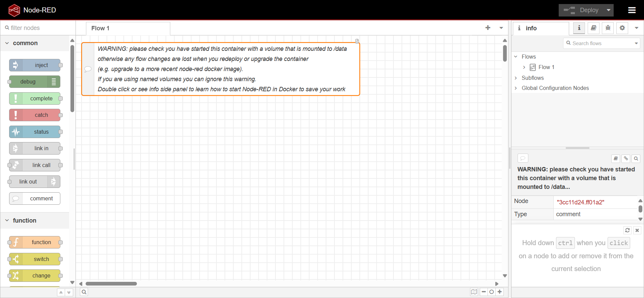Pick the function node in palette
Image resolution: width=644 pixels, height=298 pixels.
35,242
